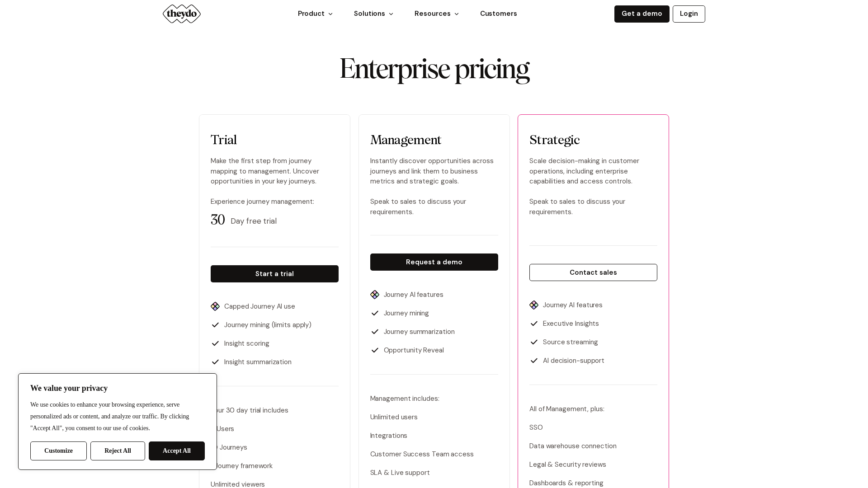The image size is (868, 488).
Task: Click the Get a demo button
Action: pyautogui.click(x=642, y=14)
